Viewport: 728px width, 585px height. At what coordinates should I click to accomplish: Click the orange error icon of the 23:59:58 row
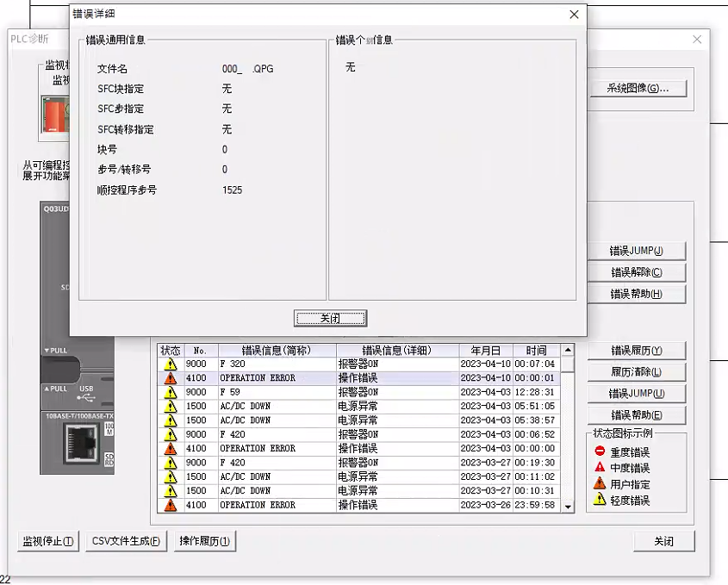(x=171, y=505)
